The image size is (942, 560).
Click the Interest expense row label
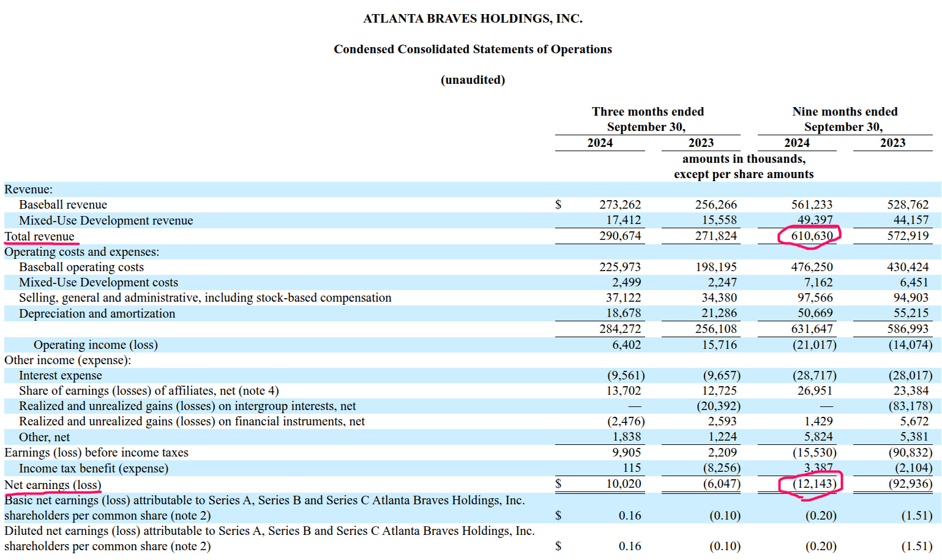pyautogui.click(x=61, y=376)
